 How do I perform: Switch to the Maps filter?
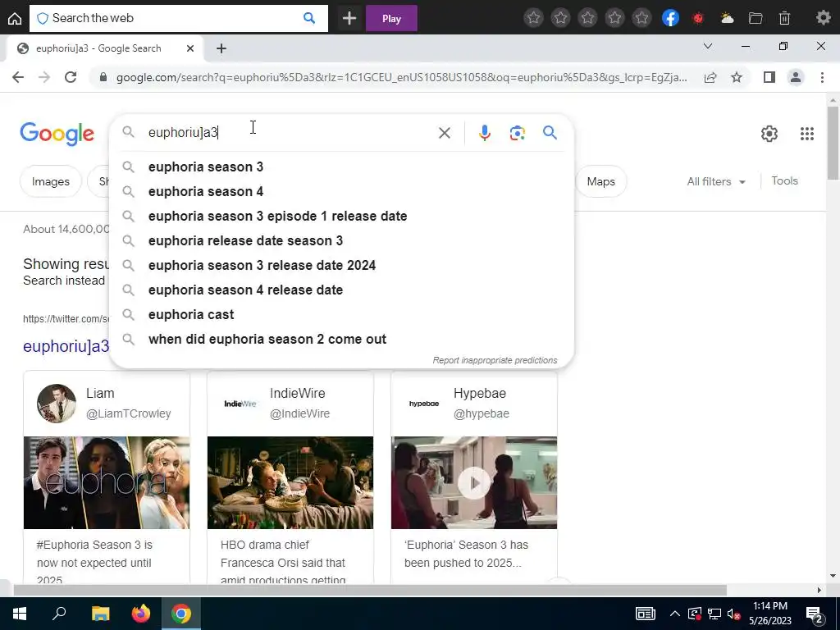(600, 181)
